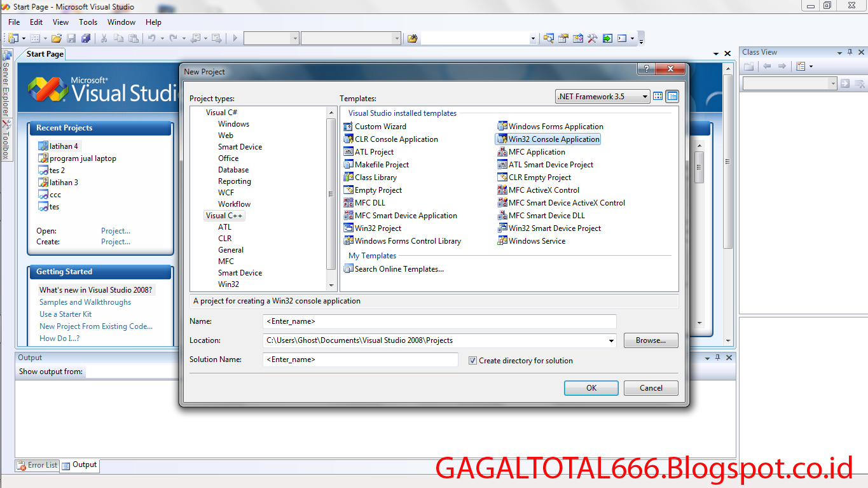
Task: Select Win32 under Visual C++ types
Action: 228,284
